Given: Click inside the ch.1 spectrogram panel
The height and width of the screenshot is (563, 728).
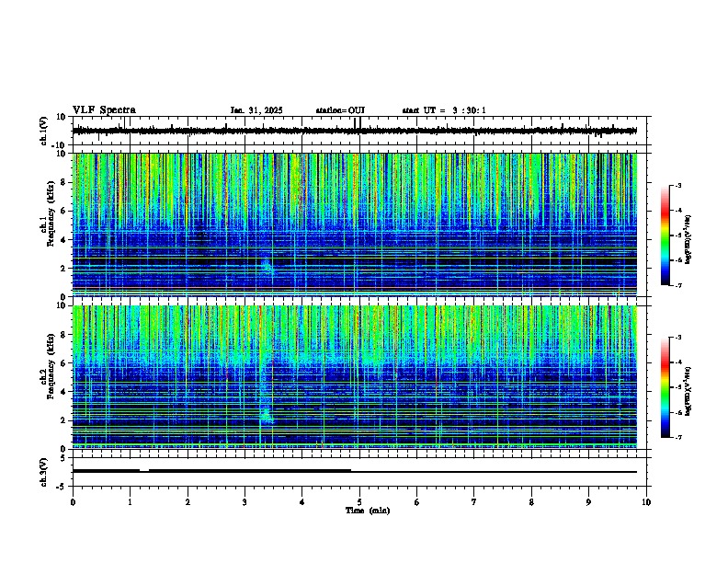Looking at the screenshot, I should pyautogui.click(x=355, y=224).
